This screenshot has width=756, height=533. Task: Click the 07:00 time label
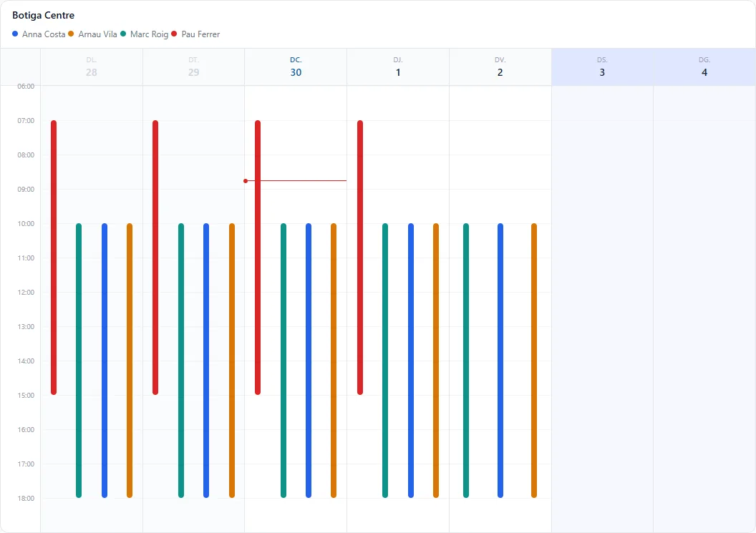click(x=26, y=120)
